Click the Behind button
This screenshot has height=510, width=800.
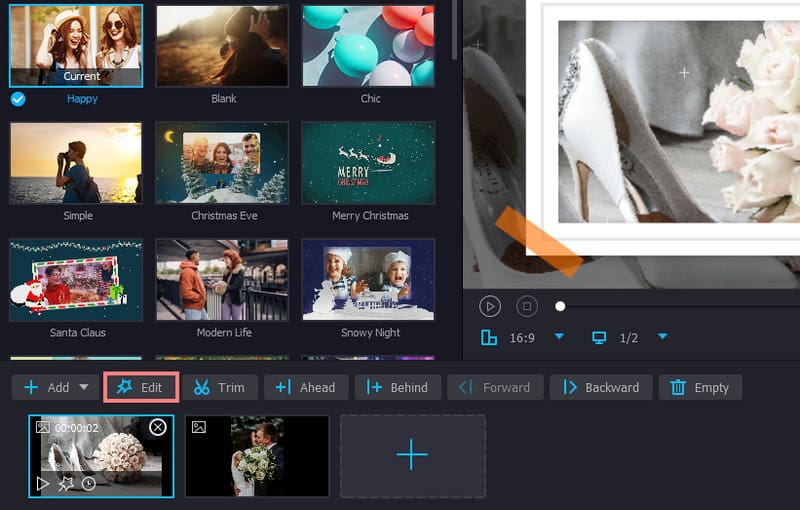coord(397,387)
